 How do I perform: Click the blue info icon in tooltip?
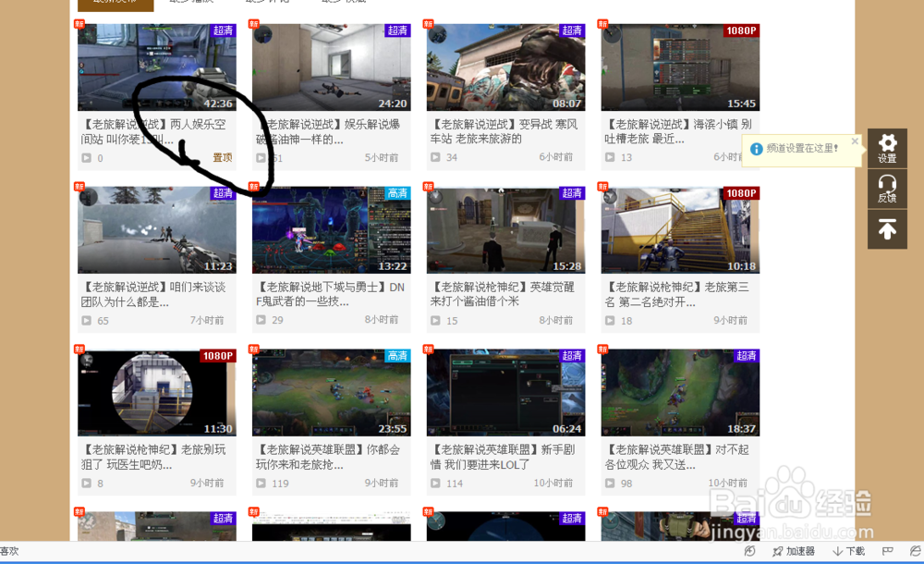click(756, 149)
